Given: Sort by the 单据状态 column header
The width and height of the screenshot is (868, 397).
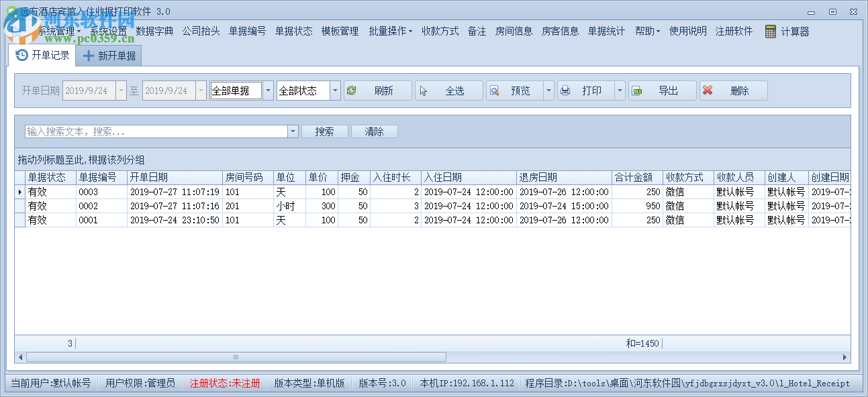Looking at the screenshot, I should coord(50,178).
